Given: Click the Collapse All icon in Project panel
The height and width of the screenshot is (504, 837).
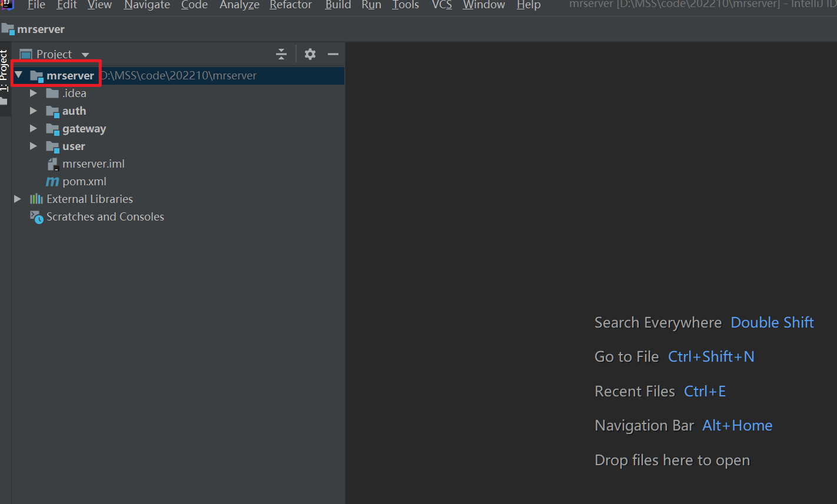Looking at the screenshot, I should [281, 54].
